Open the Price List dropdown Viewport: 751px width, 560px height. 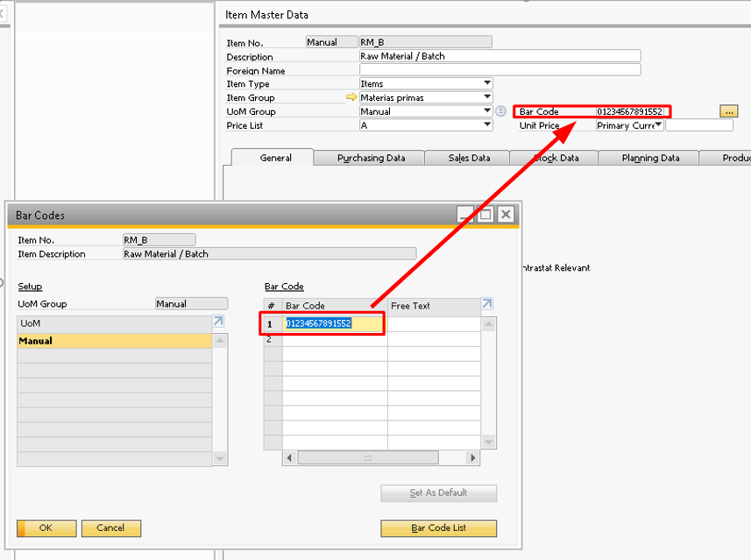487,125
